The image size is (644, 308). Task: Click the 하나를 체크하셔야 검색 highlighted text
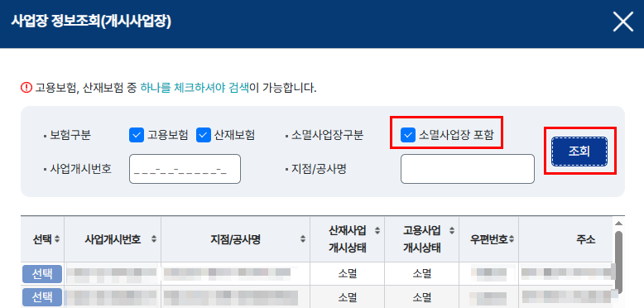coord(195,88)
